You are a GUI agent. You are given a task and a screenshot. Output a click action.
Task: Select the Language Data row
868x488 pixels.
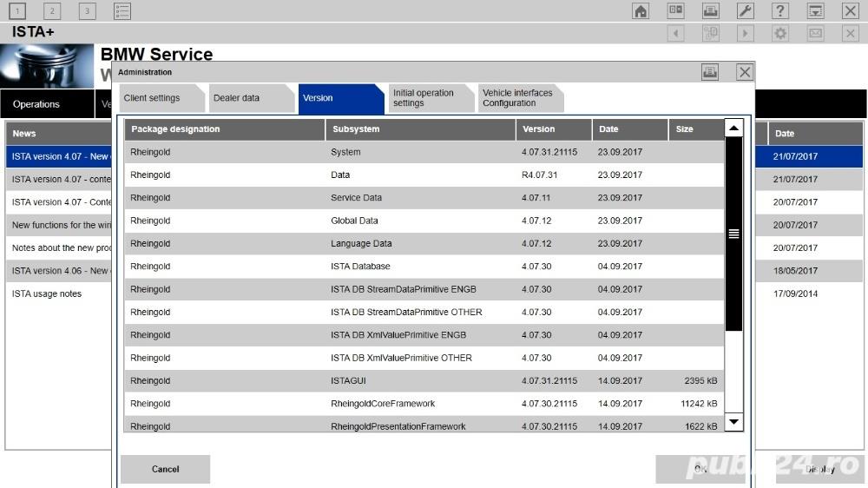pos(424,243)
